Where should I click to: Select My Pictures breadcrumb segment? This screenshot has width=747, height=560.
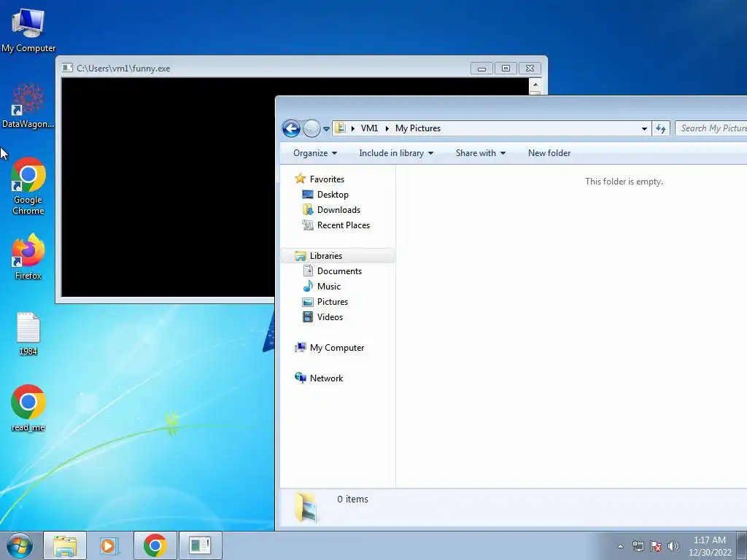(418, 128)
